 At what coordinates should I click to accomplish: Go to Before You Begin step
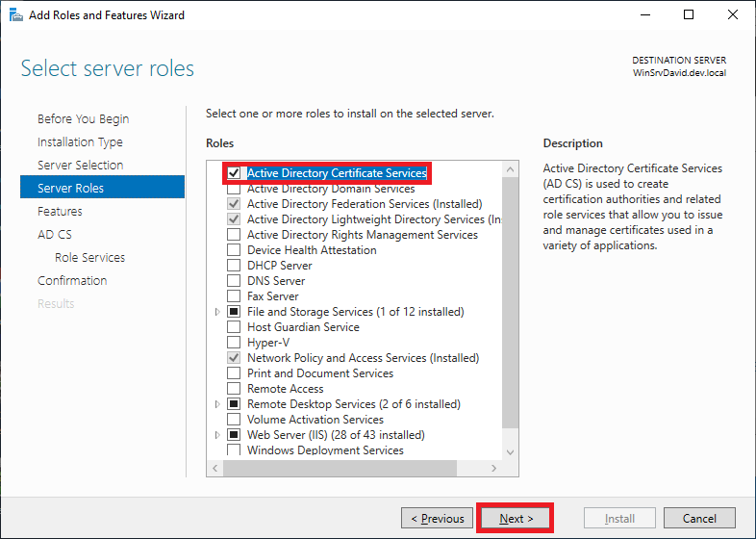[x=83, y=119]
